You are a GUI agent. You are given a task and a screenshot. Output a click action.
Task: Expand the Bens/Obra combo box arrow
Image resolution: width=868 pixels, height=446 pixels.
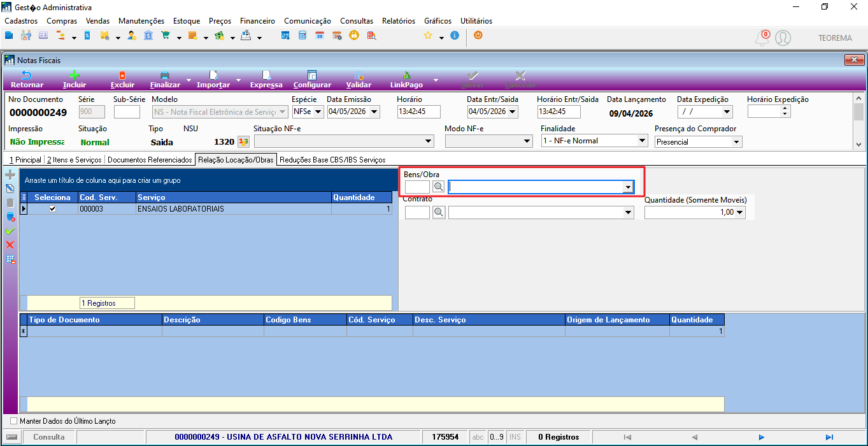[629, 187]
